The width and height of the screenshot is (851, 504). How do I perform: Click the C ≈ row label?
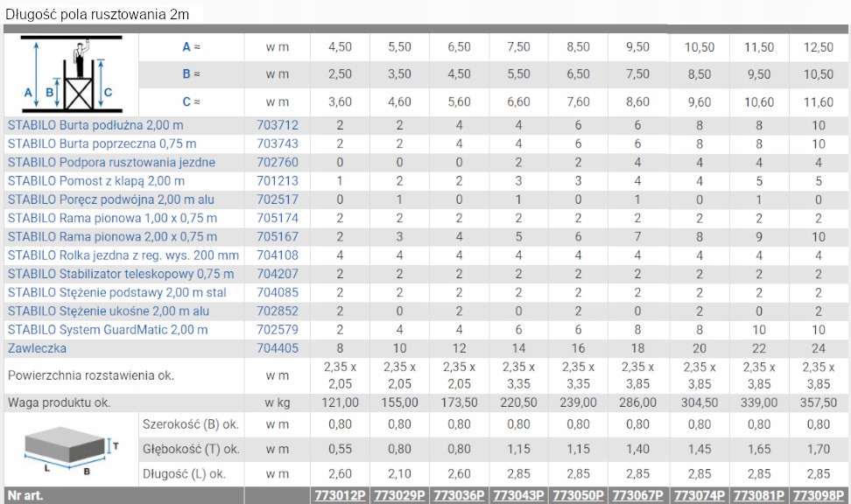point(191,102)
